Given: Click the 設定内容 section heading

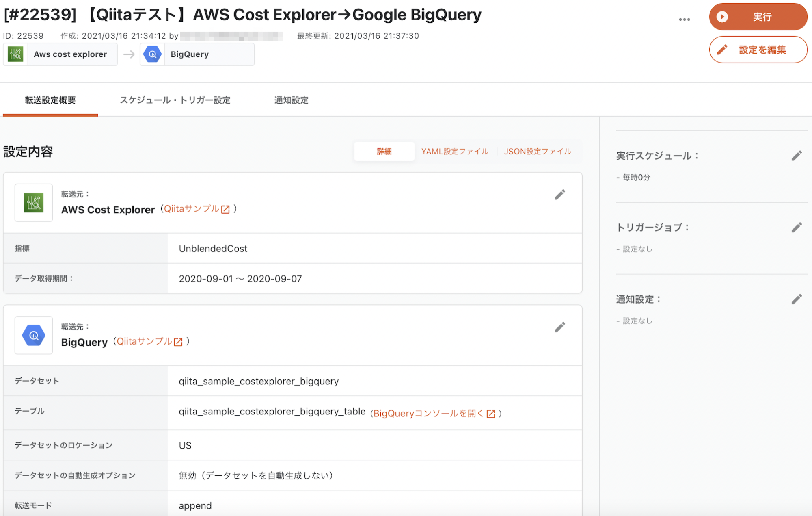Looking at the screenshot, I should pyautogui.click(x=28, y=152).
